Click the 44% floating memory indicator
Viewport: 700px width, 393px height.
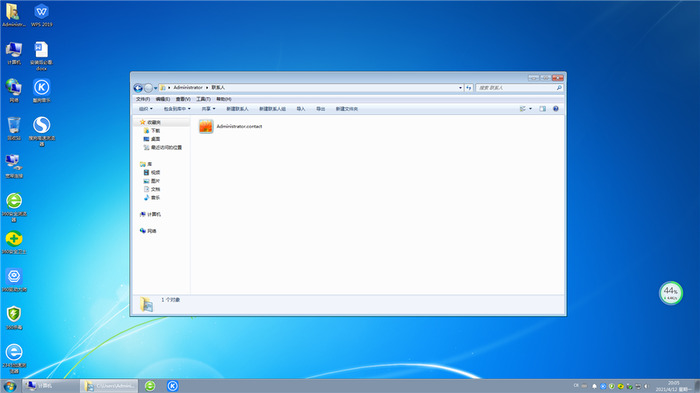(671, 293)
